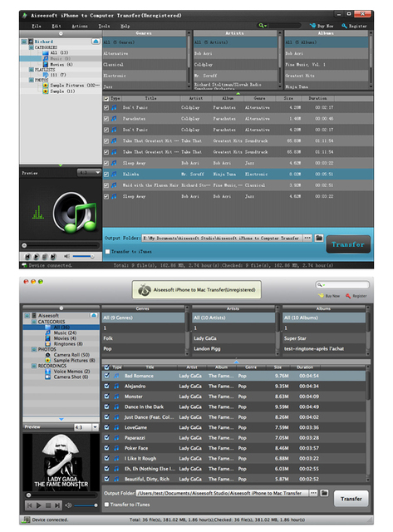Click the play button in Mac preview

[39, 505]
